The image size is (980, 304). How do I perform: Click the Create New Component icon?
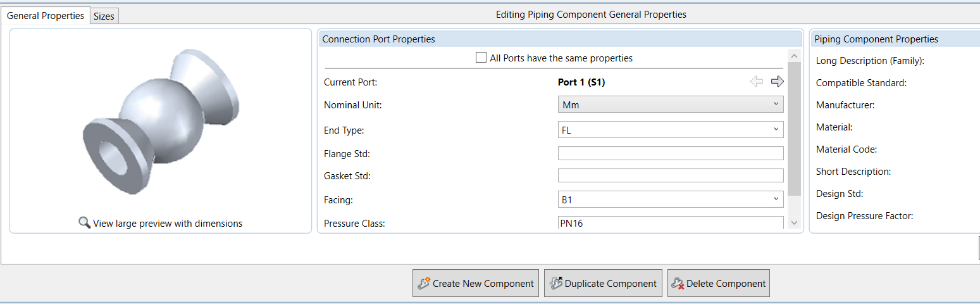[x=424, y=283]
